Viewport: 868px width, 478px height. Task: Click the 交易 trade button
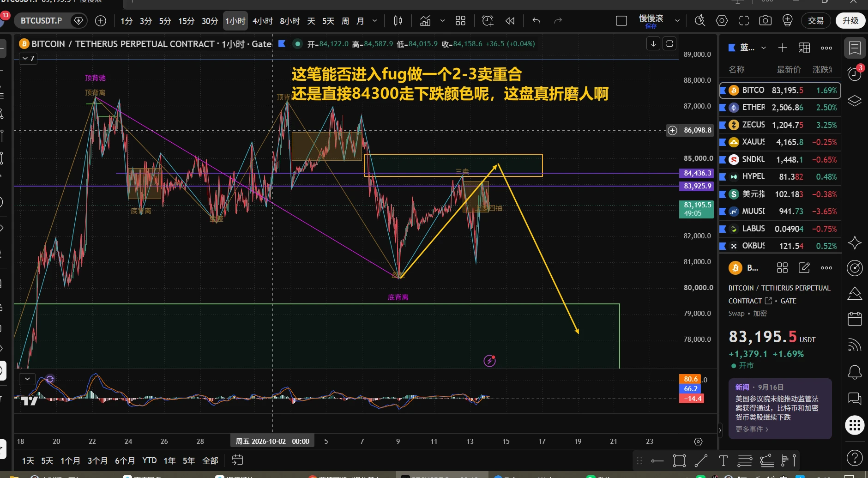(816, 21)
